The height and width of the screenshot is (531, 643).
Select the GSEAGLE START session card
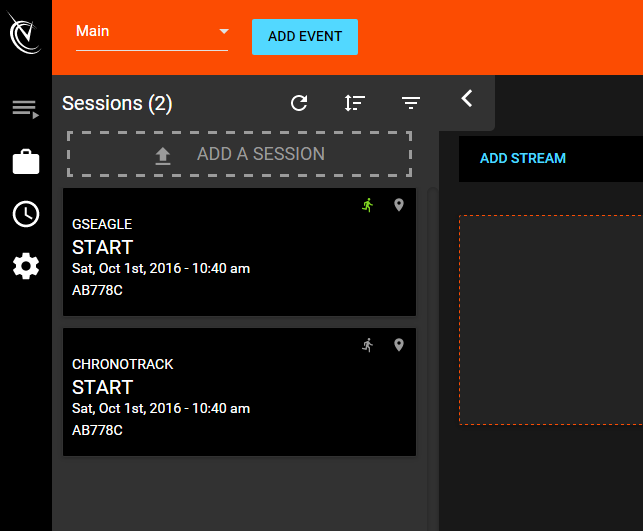pos(239,252)
